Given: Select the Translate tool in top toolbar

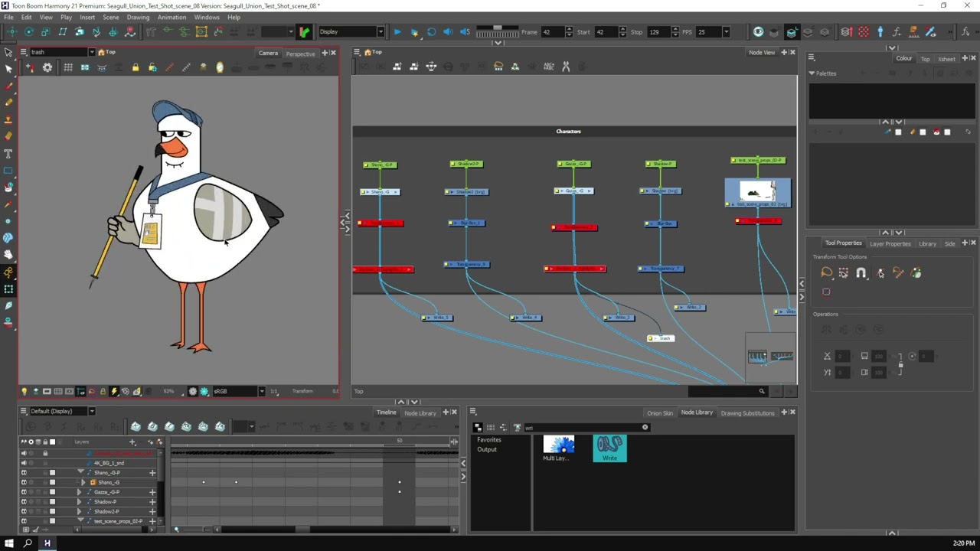Looking at the screenshot, I should point(11,32).
